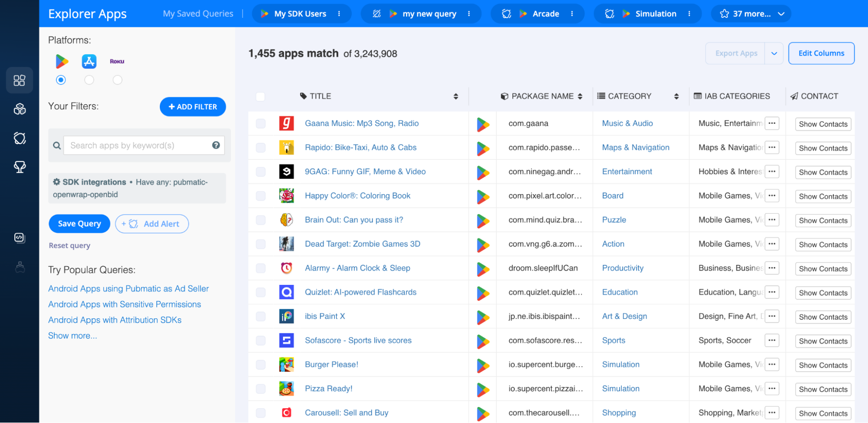868x423 pixels.
Task: Click the Google Play icon in Rapido row
Action: point(483,149)
